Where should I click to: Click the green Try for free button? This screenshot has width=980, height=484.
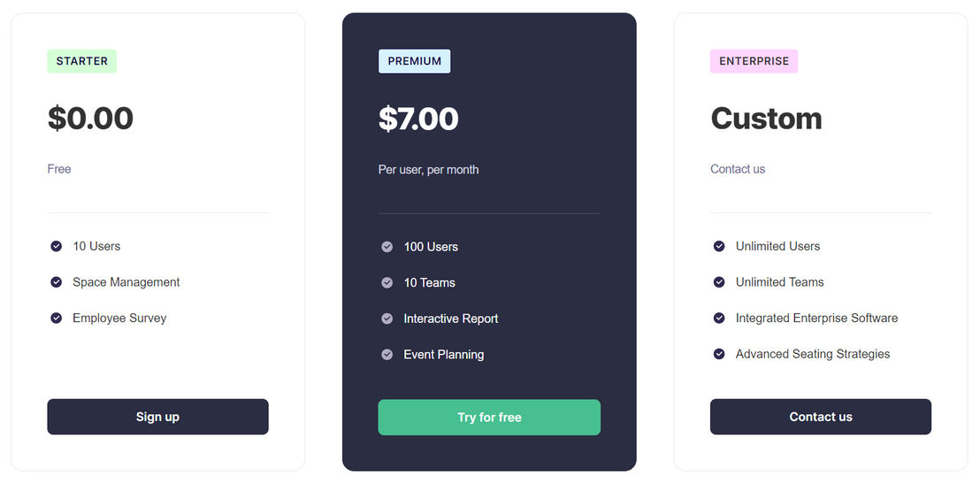[489, 418]
